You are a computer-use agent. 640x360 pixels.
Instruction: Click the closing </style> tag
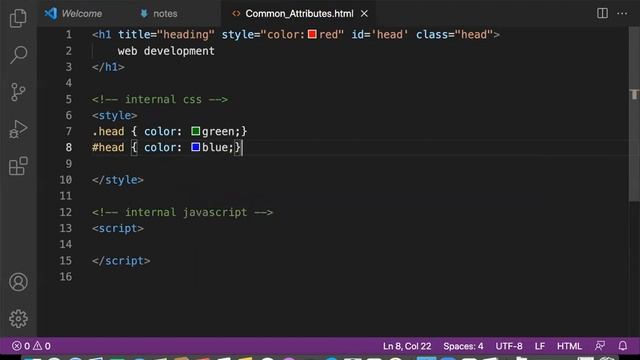pyautogui.click(x=118, y=180)
